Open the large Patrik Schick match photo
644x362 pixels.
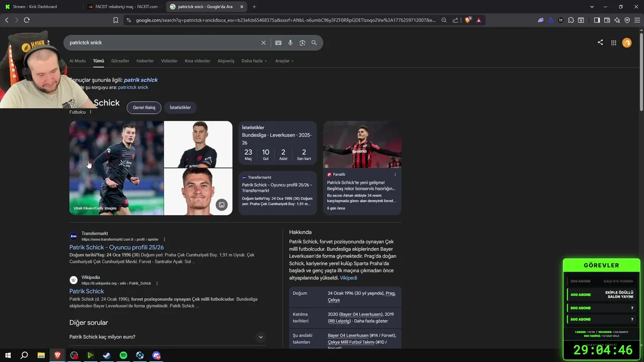pos(116,168)
